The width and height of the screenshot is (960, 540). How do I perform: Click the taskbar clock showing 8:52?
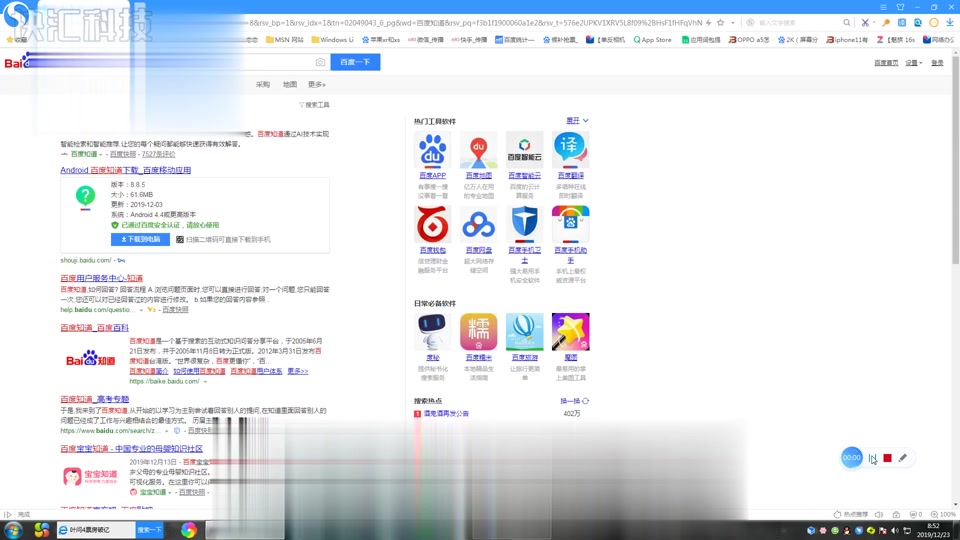[x=933, y=530]
